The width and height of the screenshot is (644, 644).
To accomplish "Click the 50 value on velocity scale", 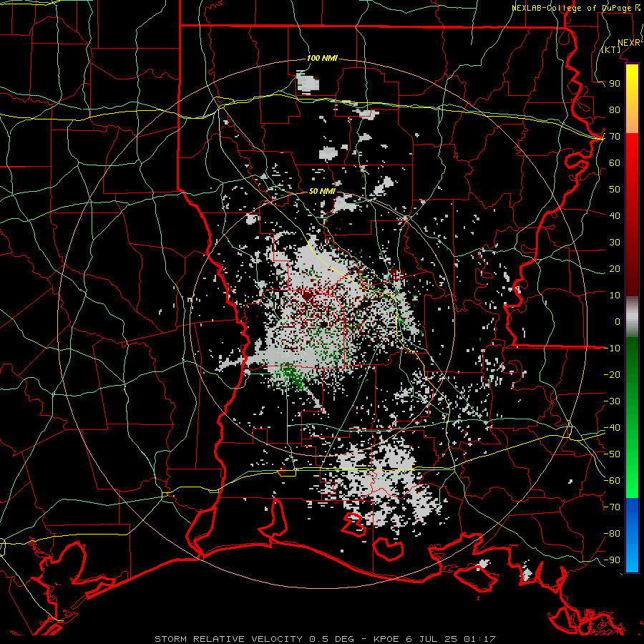I will point(615,190).
